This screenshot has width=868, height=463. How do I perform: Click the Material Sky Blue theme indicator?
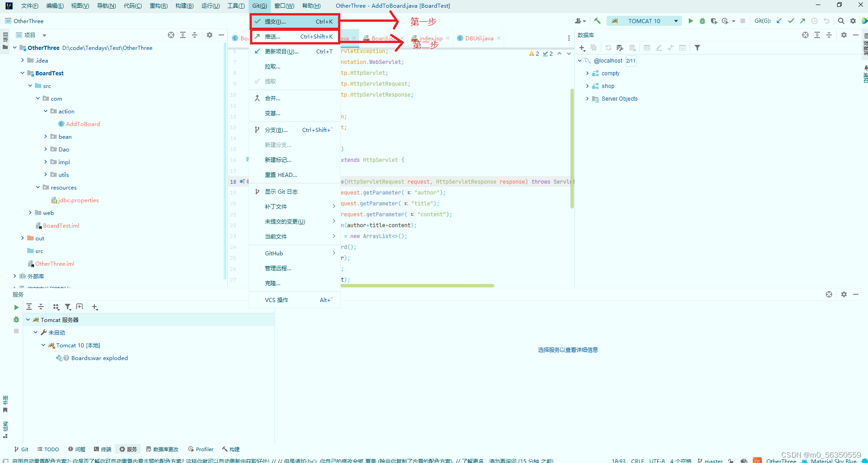pos(832,460)
